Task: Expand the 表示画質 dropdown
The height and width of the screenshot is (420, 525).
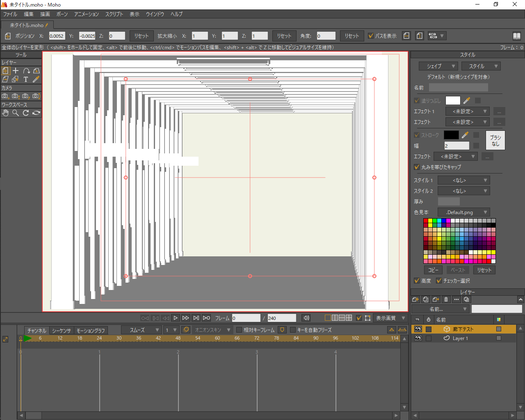Action: (390, 318)
